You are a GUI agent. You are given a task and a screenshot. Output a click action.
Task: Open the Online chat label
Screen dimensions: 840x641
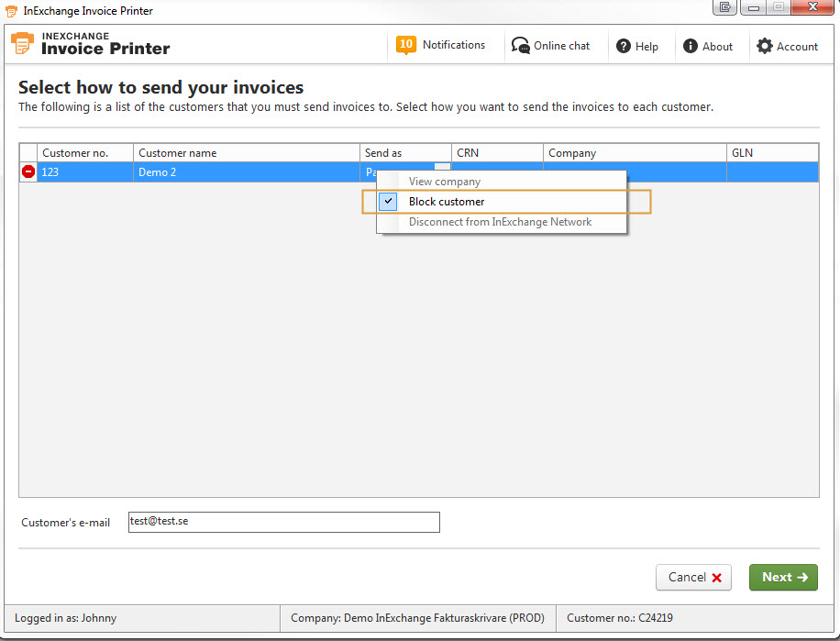click(x=561, y=46)
